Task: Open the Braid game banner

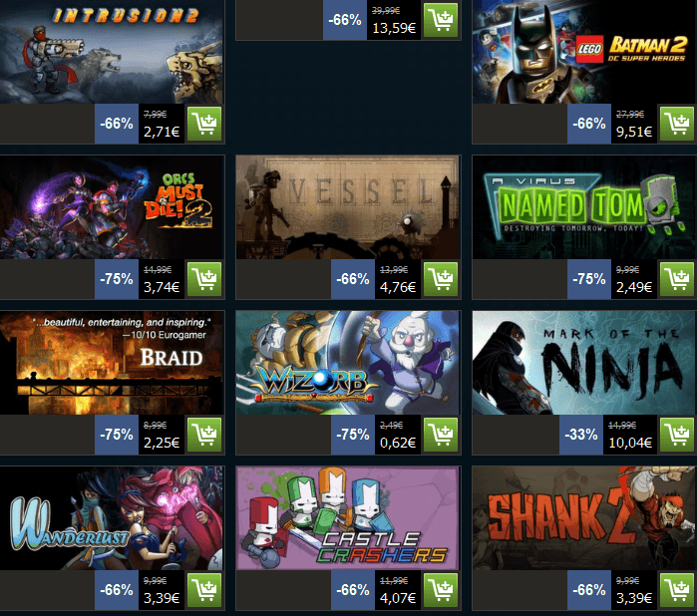Action: 112,363
